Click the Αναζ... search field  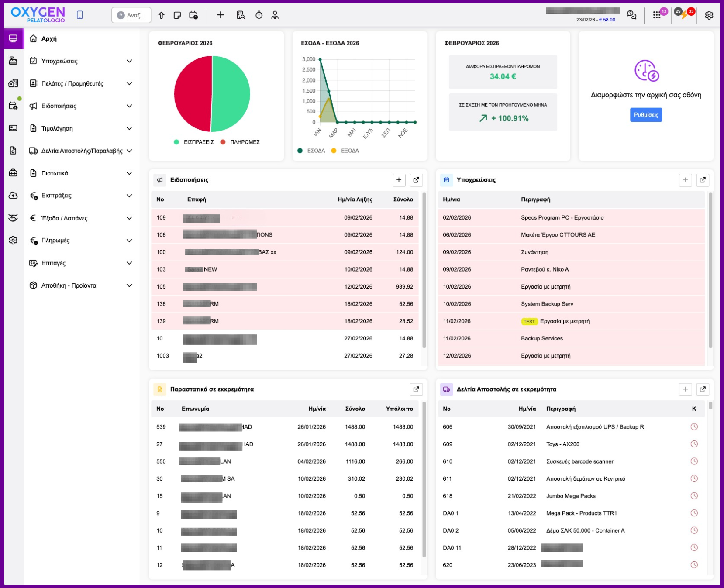[131, 15]
